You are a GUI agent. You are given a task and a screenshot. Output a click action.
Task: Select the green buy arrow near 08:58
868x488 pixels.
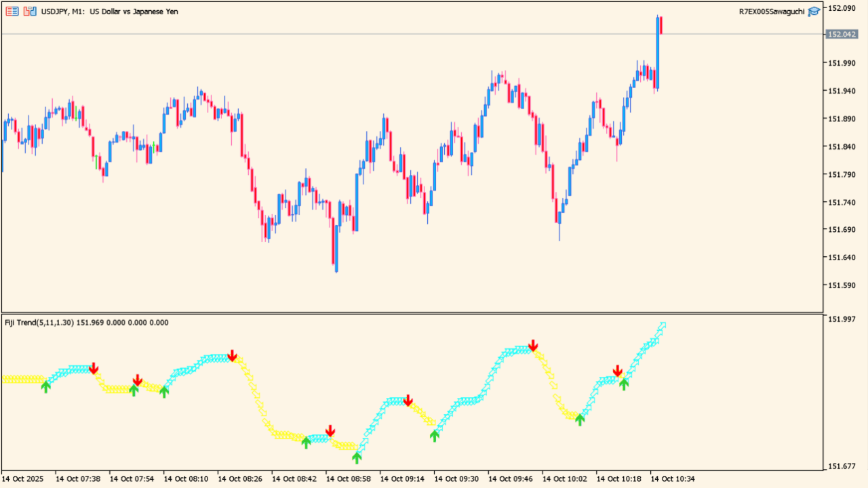[x=356, y=457]
